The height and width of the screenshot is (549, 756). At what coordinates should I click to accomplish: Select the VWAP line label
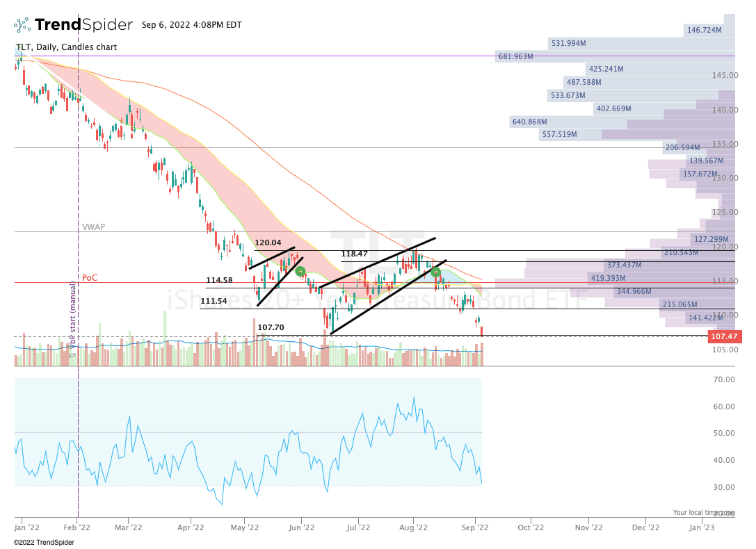click(93, 227)
